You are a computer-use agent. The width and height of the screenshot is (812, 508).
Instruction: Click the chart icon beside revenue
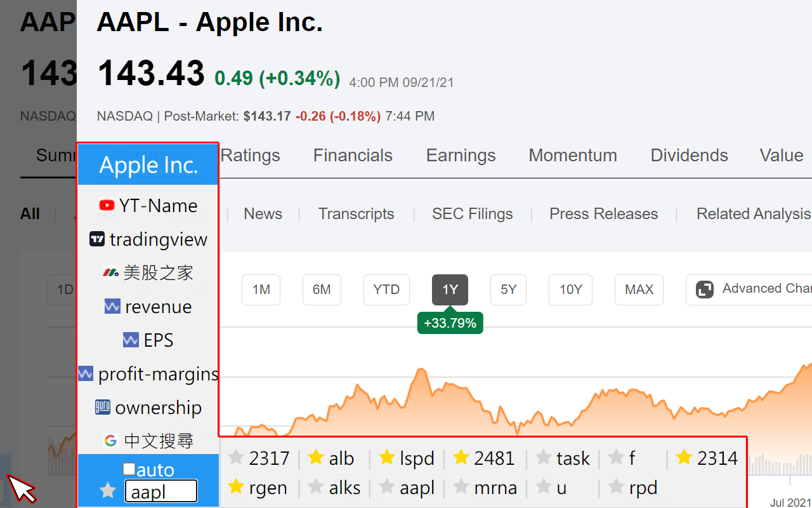[112, 307]
